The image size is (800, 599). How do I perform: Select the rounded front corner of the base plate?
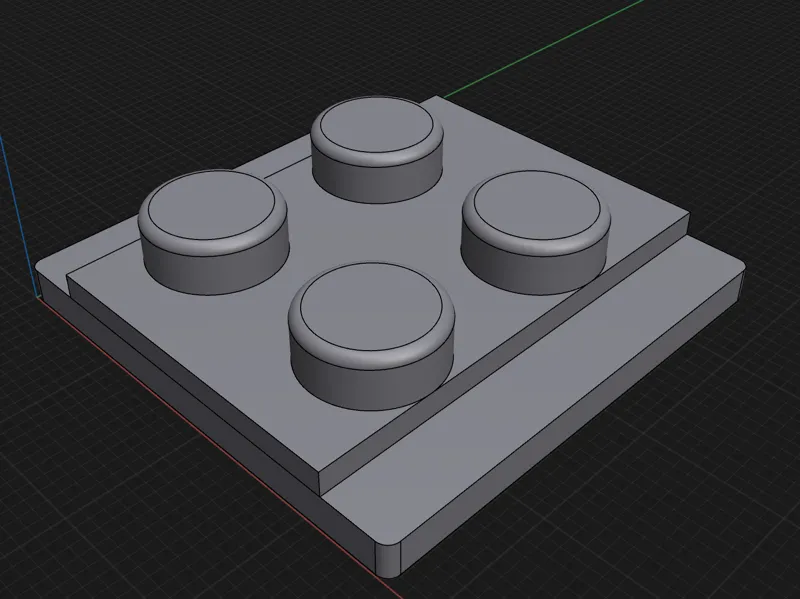pyautogui.click(x=388, y=560)
